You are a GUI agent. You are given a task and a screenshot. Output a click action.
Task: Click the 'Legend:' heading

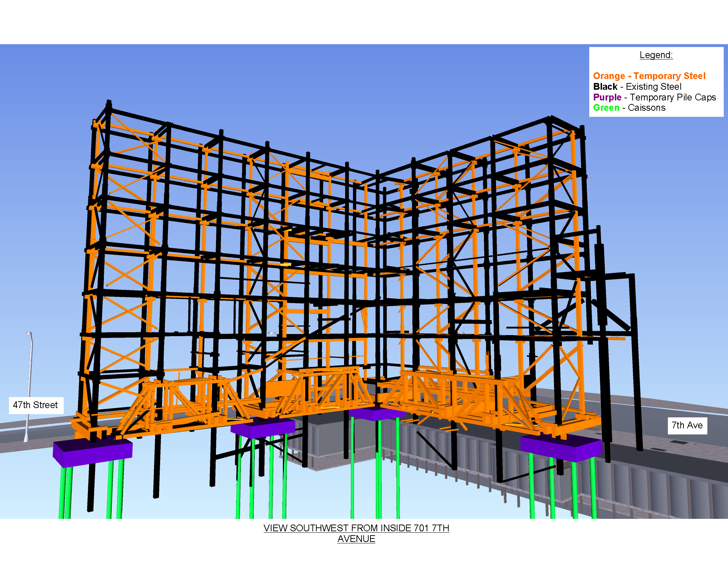point(656,55)
